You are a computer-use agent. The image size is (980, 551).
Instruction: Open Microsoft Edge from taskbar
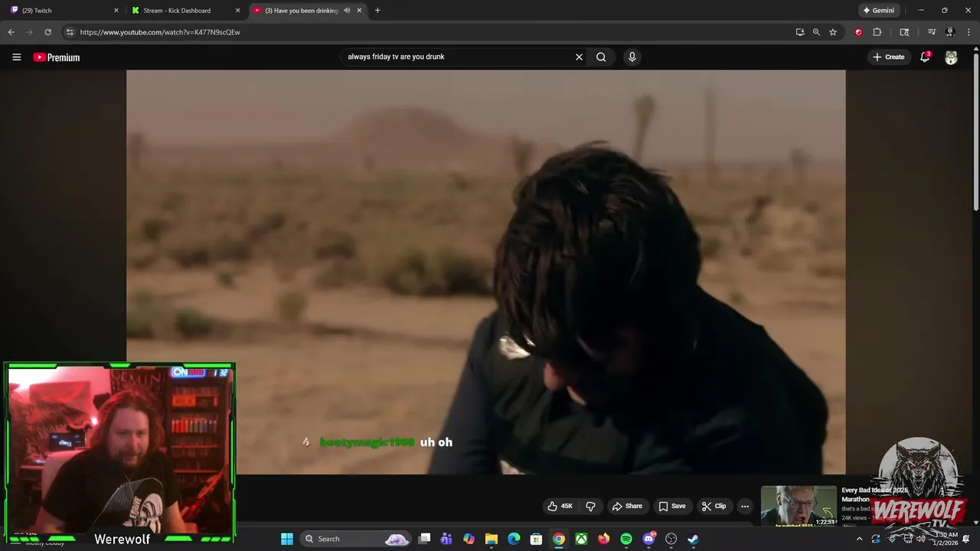[514, 539]
